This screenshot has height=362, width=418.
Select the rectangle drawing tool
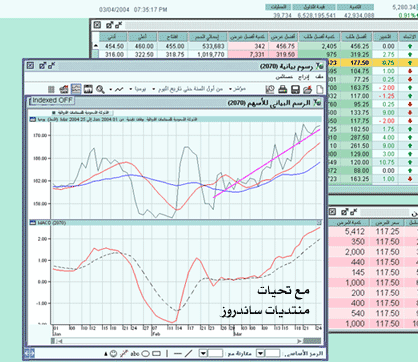coord(156,353)
